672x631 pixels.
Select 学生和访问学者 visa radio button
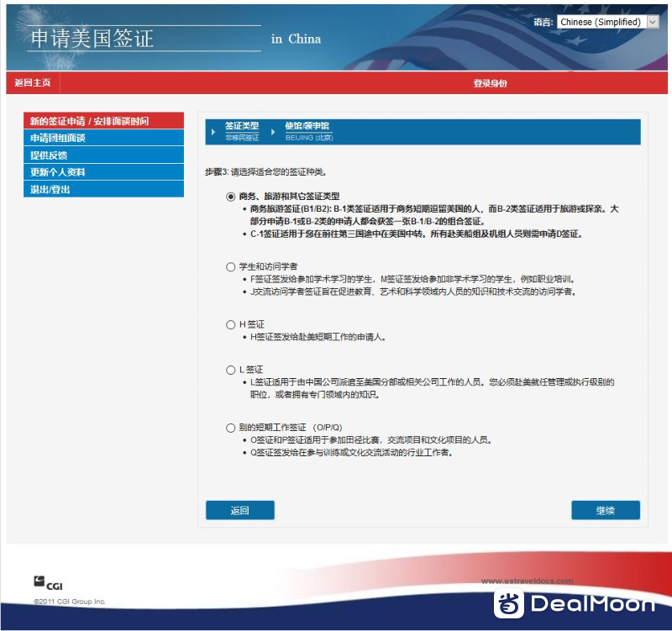[x=230, y=267]
